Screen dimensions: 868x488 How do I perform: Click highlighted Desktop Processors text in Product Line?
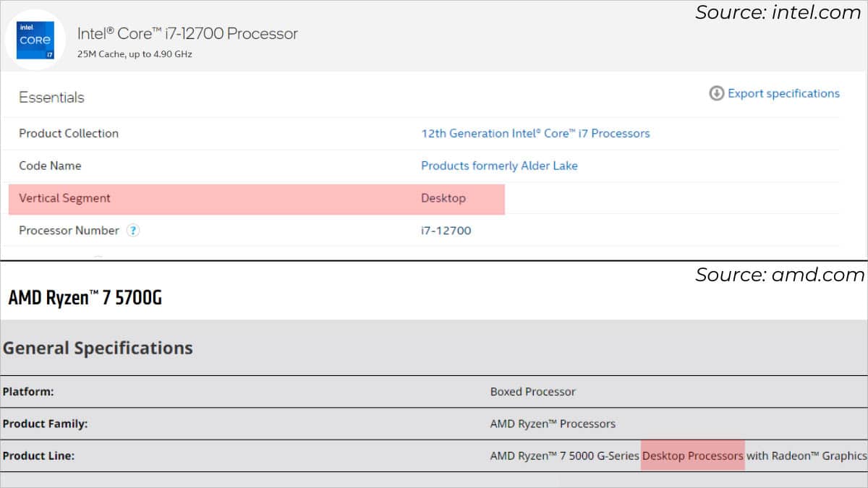click(x=692, y=455)
